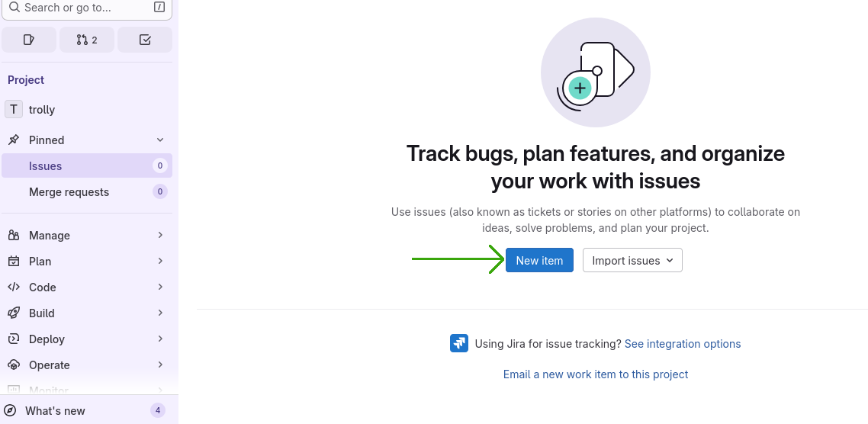The image size is (868, 424).
Task: Expand the Manage menu chevron
Action: tap(160, 236)
